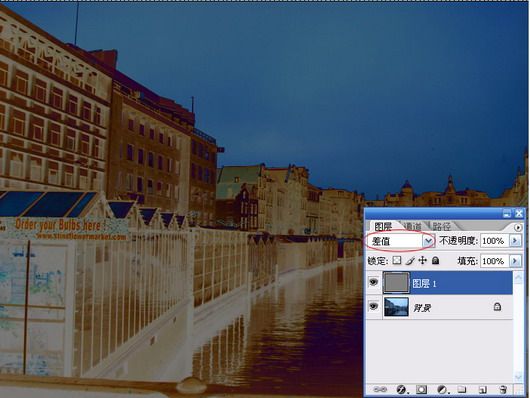Hide the 背景 layer eye icon

374,306
